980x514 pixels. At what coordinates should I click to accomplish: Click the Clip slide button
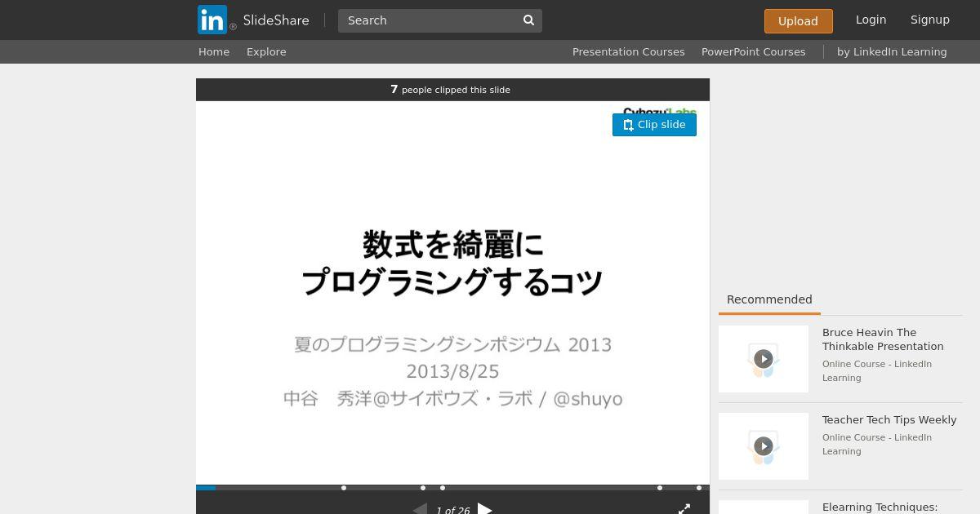tap(654, 125)
